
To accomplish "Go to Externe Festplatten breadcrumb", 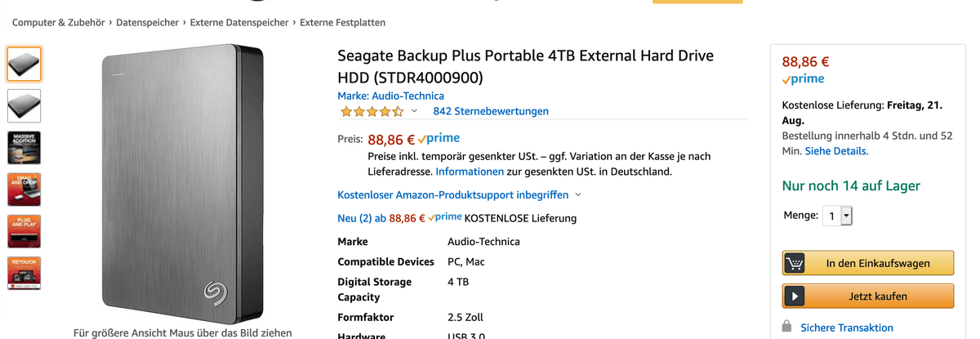I will 343,22.
